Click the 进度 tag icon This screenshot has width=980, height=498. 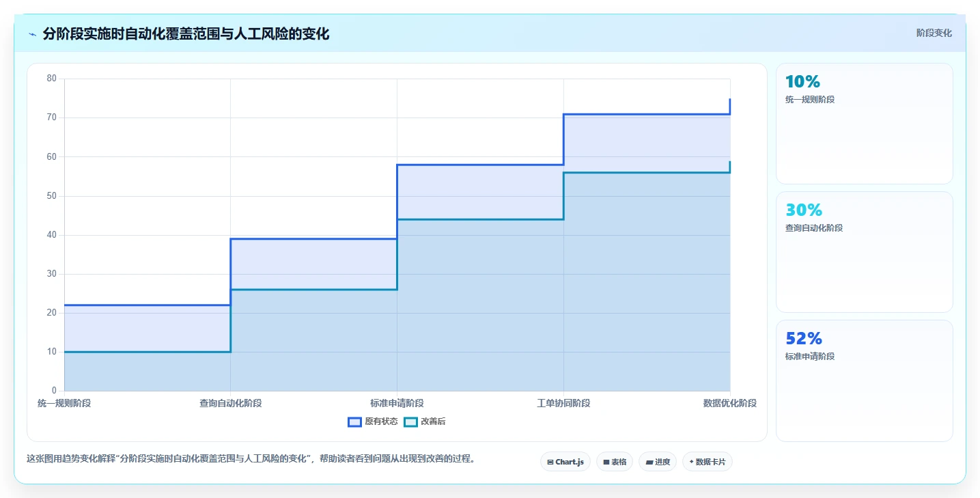[x=649, y=462]
